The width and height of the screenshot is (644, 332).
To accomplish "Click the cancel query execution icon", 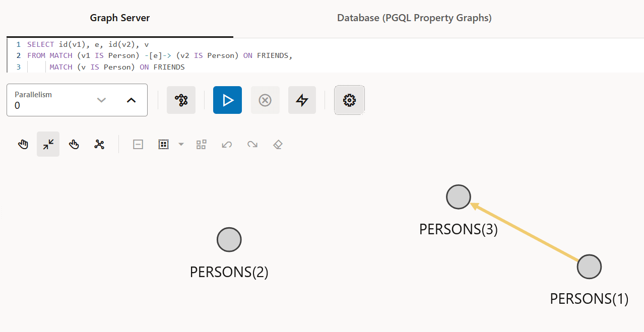I will 265,100.
